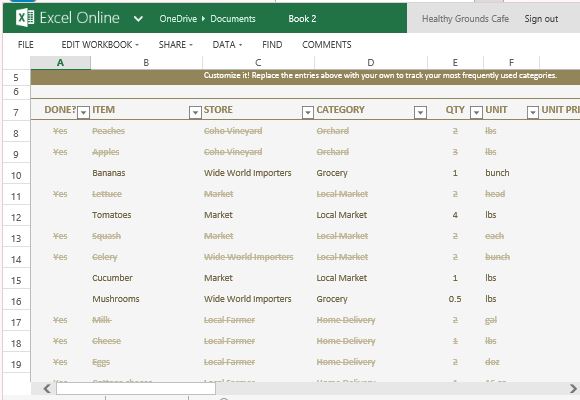Screen dimensions: 580x400
Task: Open the UNIT column filter arrow
Action: [533, 112]
